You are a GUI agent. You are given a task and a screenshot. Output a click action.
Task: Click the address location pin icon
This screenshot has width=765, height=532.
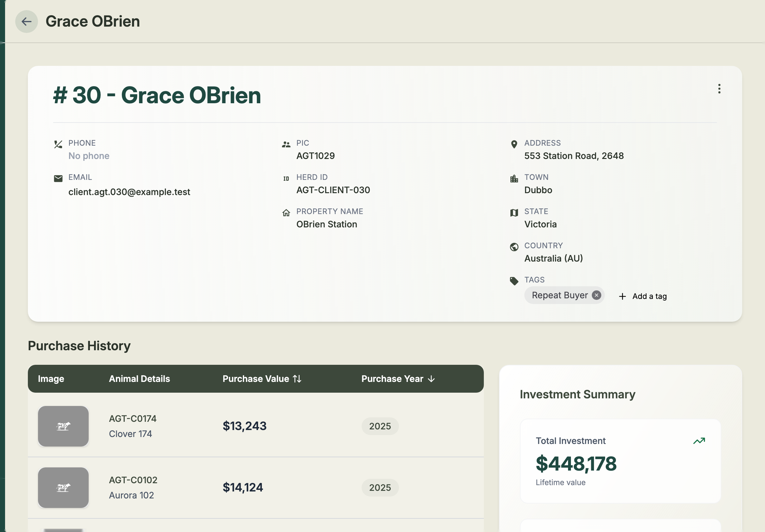(x=514, y=144)
